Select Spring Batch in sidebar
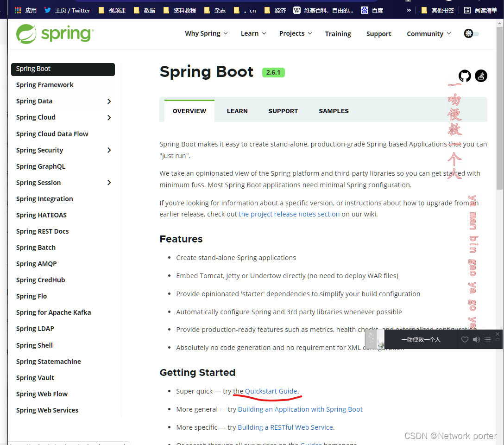The image size is (504, 445). tap(36, 248)
